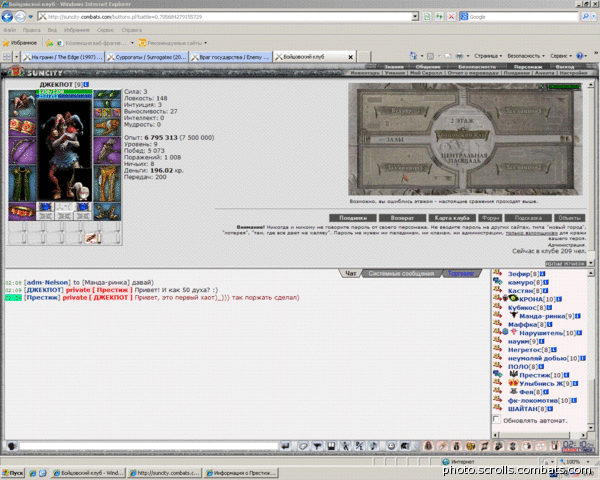Click the jester hat helmet slot
Screen dimensions: 600x480
(x=22, y=104)
